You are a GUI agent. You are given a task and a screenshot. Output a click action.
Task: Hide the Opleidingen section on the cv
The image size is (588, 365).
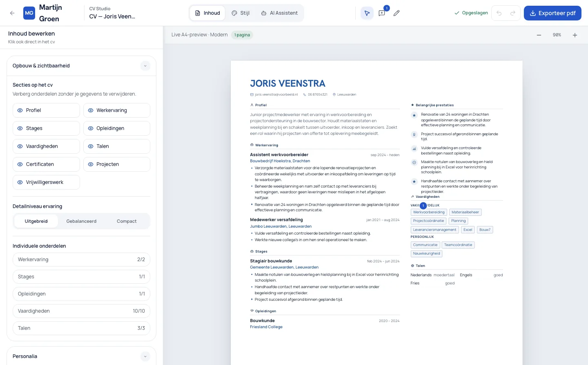(117, 128)
